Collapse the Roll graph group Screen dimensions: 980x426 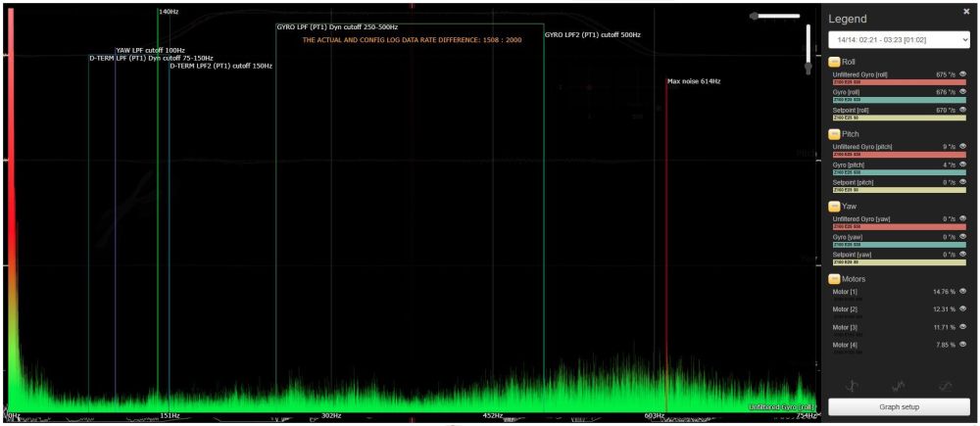(835, 62)
